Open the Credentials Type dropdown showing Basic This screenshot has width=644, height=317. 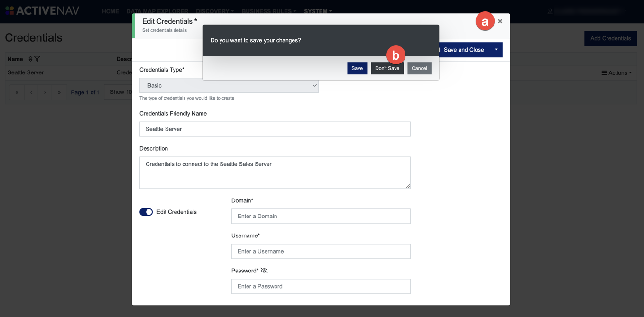228,85
